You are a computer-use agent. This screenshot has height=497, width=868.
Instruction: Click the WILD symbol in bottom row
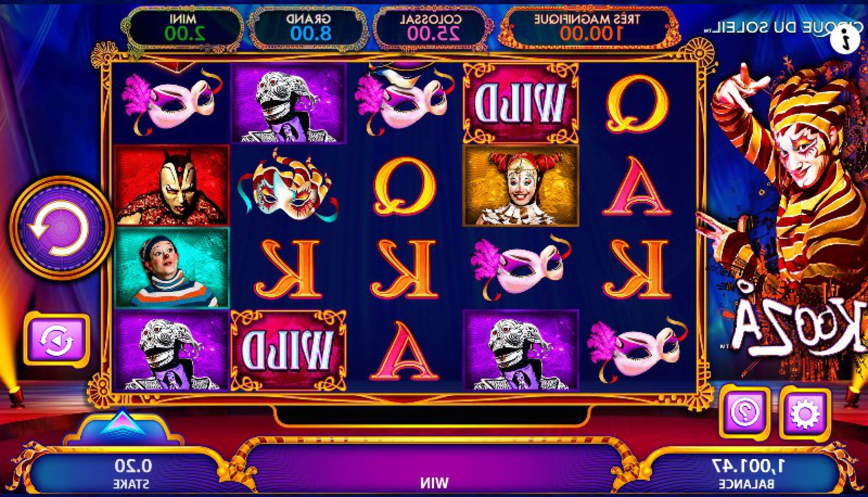pos(288,350)
